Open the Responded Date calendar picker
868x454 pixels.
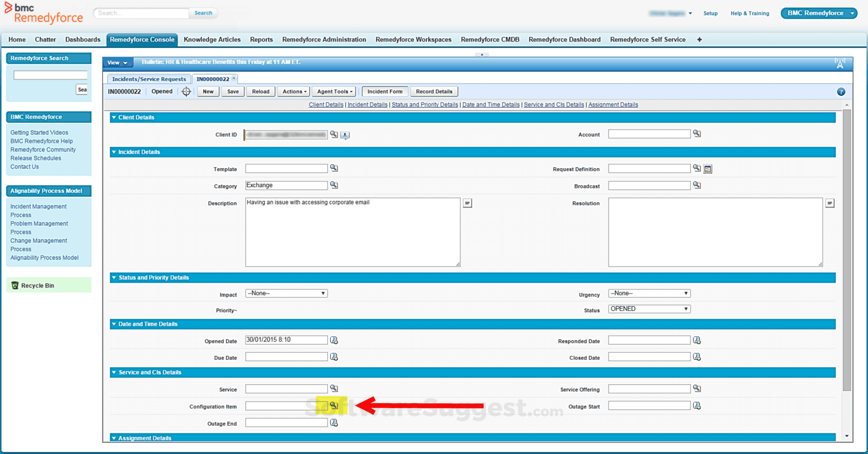click(x=697, y=340)
